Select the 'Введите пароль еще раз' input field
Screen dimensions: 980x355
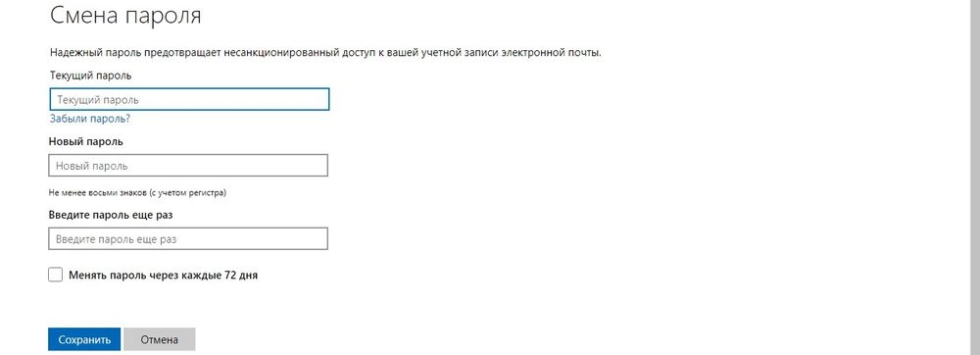coord(188,238)
